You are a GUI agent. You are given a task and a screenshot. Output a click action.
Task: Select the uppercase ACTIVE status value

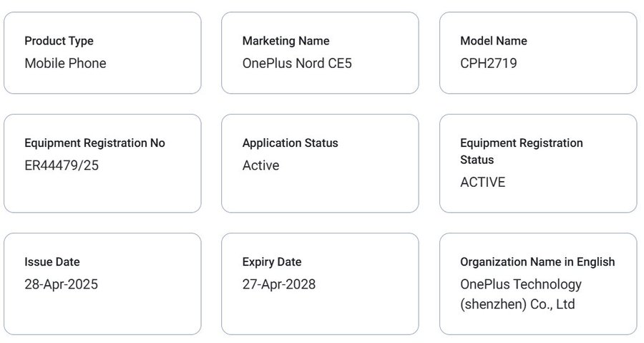[x=482, y=183]
